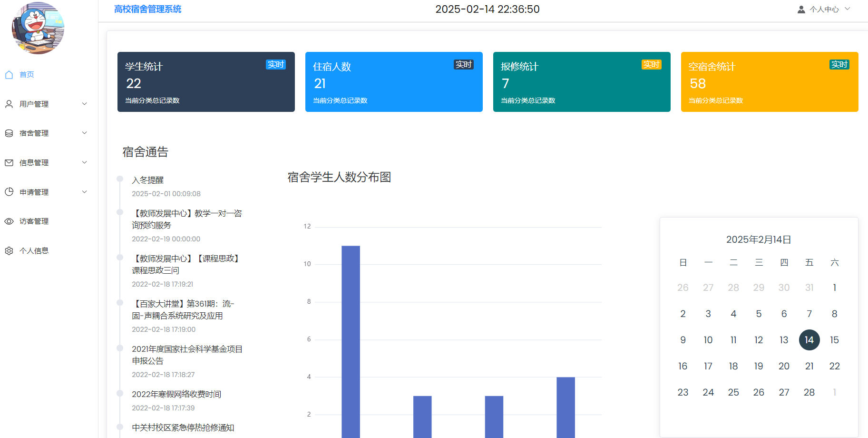
Task: Select greyed date 31 in calendar
Action: pos(809,288)
